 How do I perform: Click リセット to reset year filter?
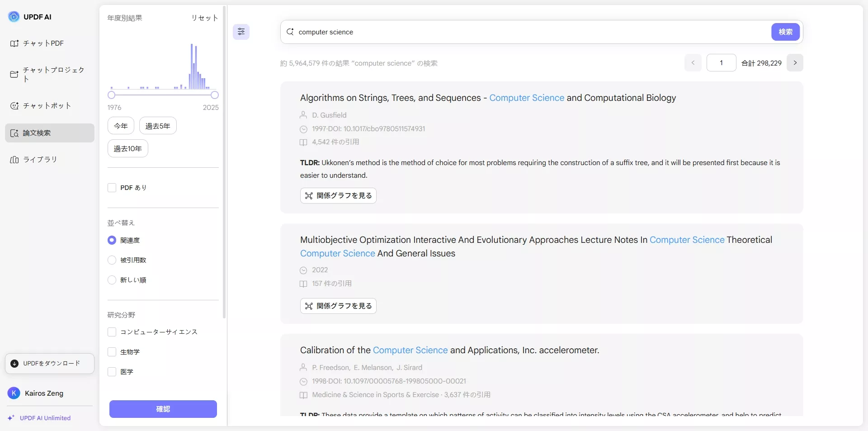(x=205, y=18)
